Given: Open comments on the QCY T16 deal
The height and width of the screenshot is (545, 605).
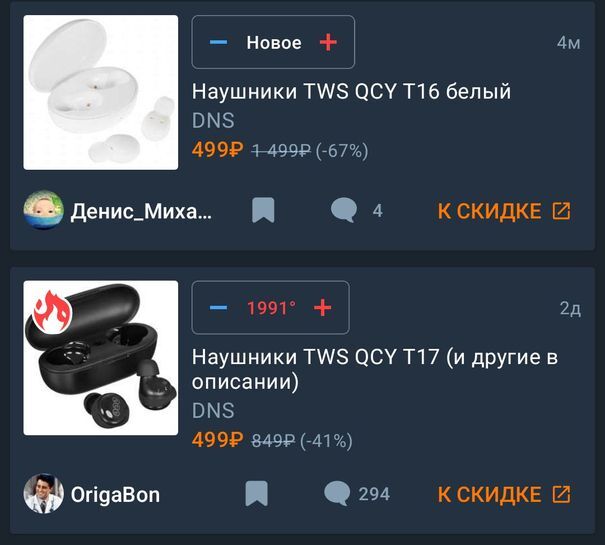Looking at the screenshot, I should point(357,210).
